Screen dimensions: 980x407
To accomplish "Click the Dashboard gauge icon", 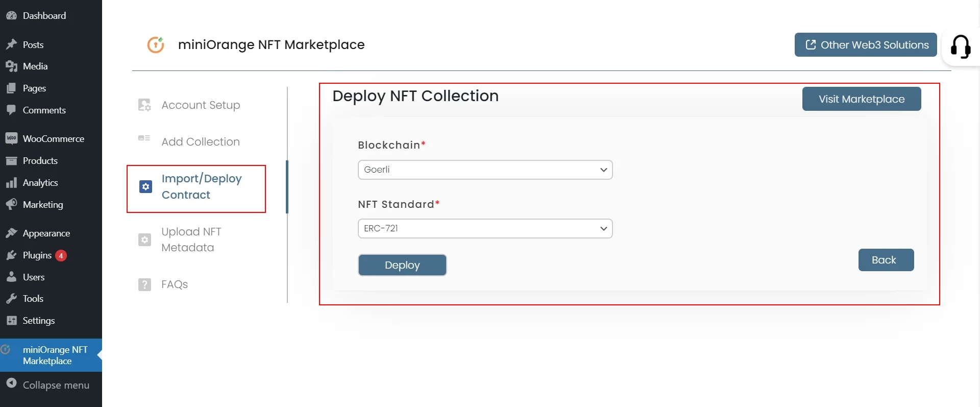I will click(x=11, y=15).
